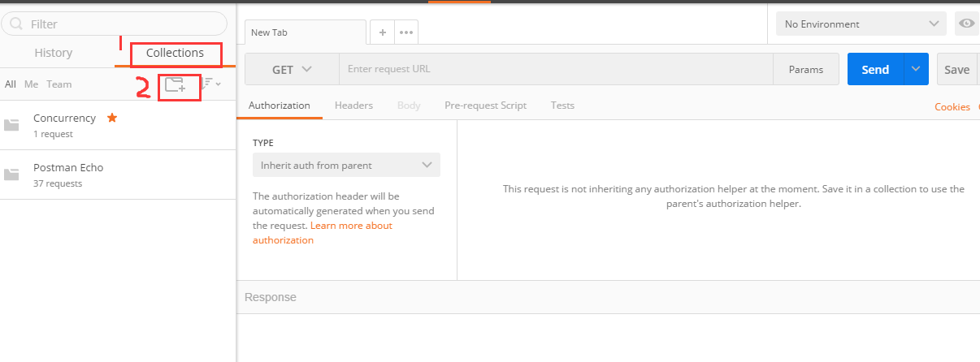980x362 pixels.
Task: Click the '1 request' text under Concurrency
Action: (53, 134)
